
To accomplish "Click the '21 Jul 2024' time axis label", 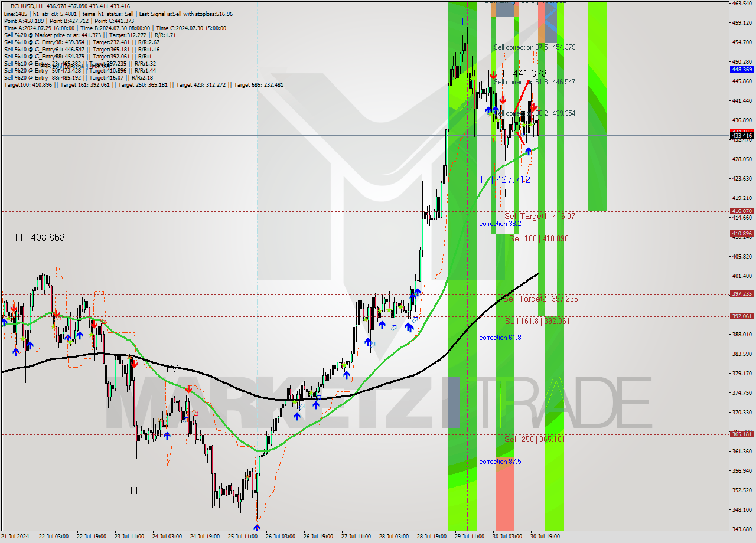I will point(15,537).
